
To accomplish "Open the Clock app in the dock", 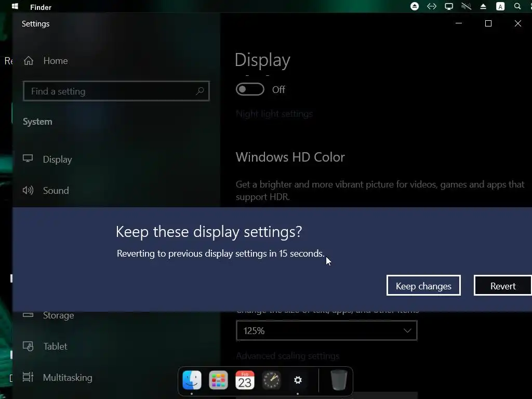I will click(271, 380).
